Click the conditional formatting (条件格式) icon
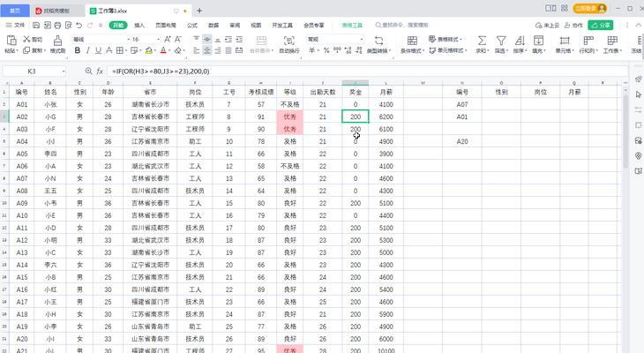644x353 pixels. [412, 41]
